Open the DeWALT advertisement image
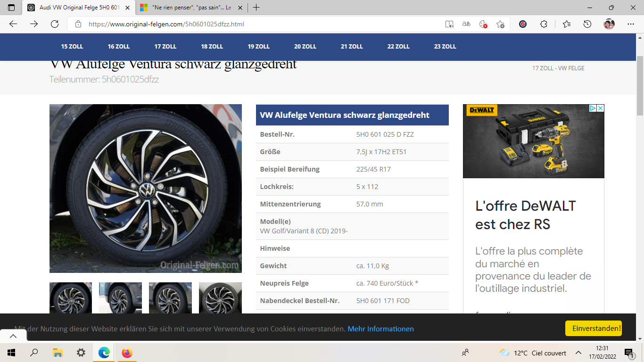The image size is (644, 362). coord(534,141)
